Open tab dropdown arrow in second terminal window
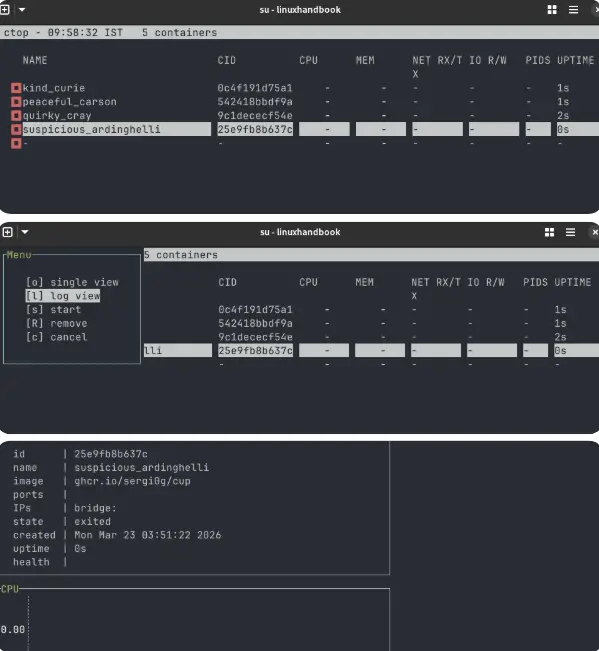Screen dimensions: 599x651 tap(25, 232)
